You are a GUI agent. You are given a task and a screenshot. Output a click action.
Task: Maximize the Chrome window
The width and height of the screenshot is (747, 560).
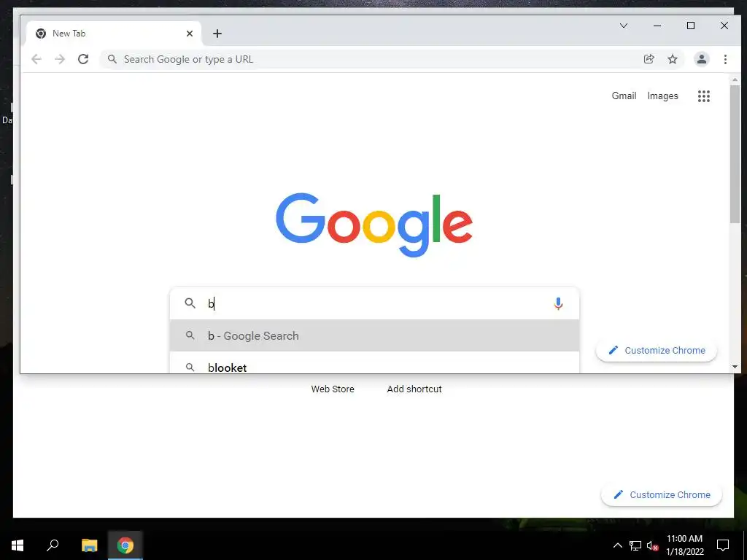(x=690, y=26)
